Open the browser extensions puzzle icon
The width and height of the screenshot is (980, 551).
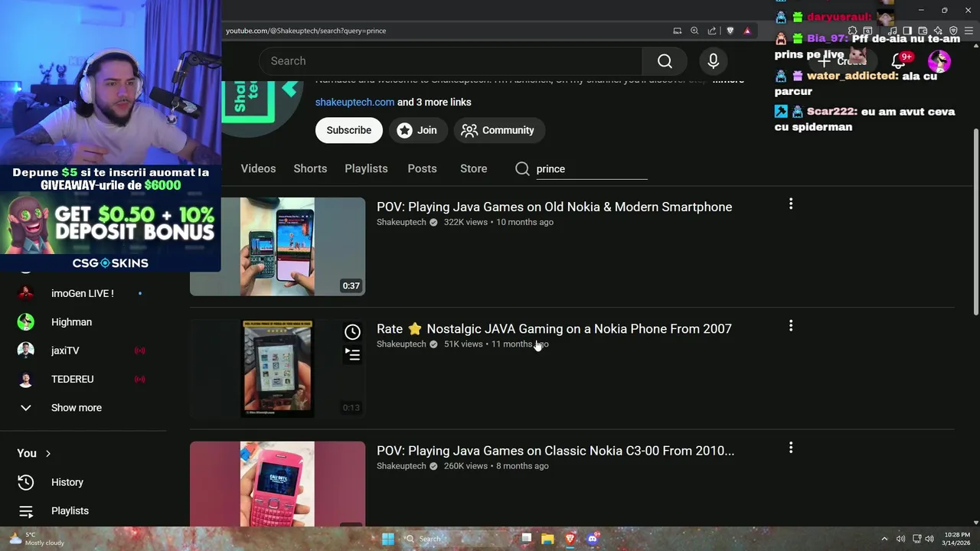(852, 31)
